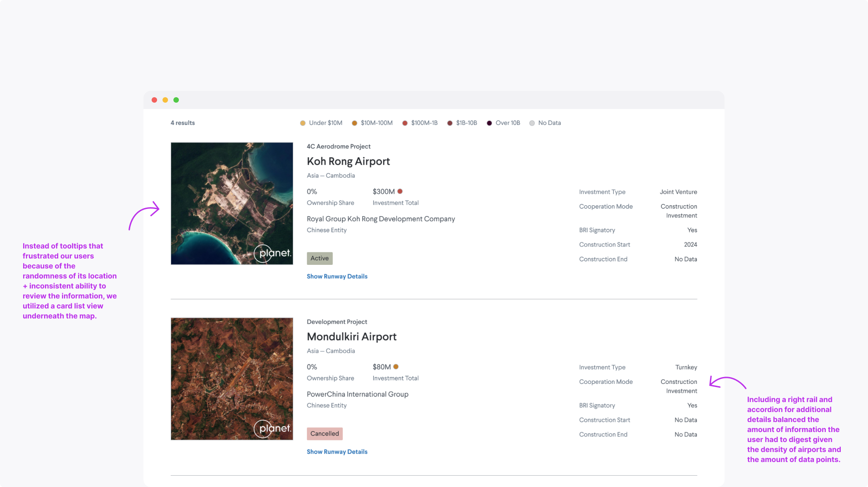Click the Joint Venture investment type value

coord(678,192)
